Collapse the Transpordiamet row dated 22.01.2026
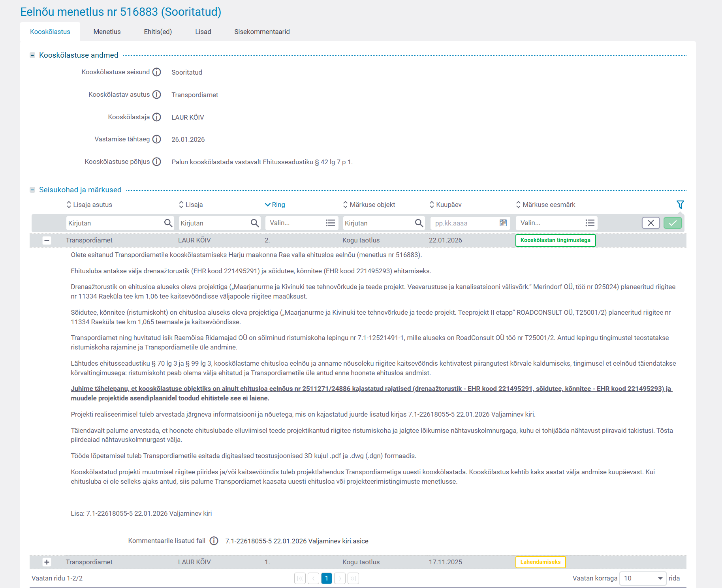Screen dimensions: 722x588 click(x=47, y=240)
